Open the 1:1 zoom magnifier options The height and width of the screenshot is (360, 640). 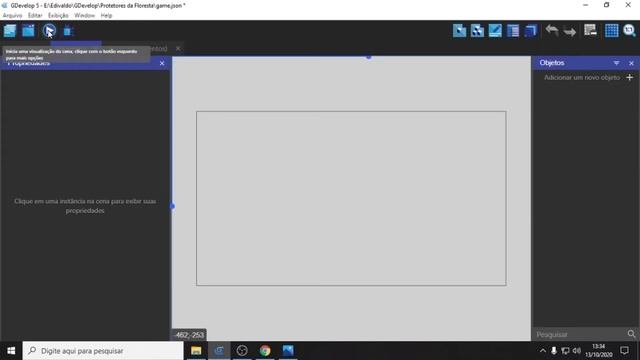tap(629, 31)
